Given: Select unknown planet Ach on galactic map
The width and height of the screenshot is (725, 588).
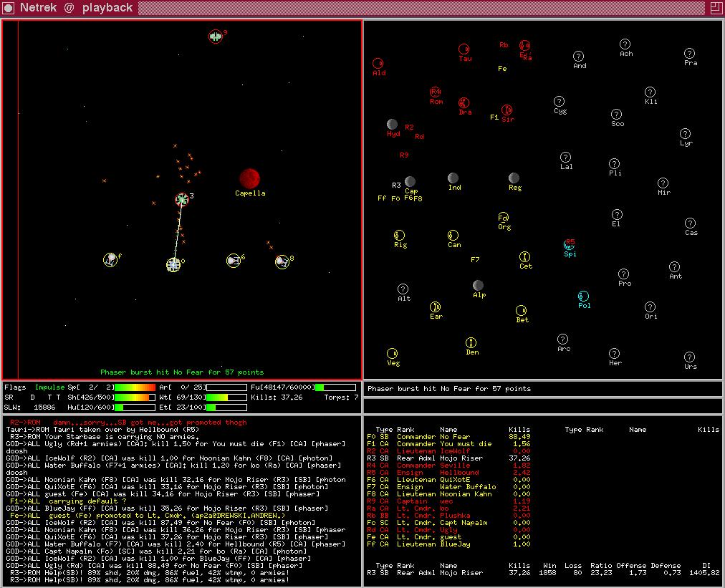Looking at the screenshot, I should 625,44.
